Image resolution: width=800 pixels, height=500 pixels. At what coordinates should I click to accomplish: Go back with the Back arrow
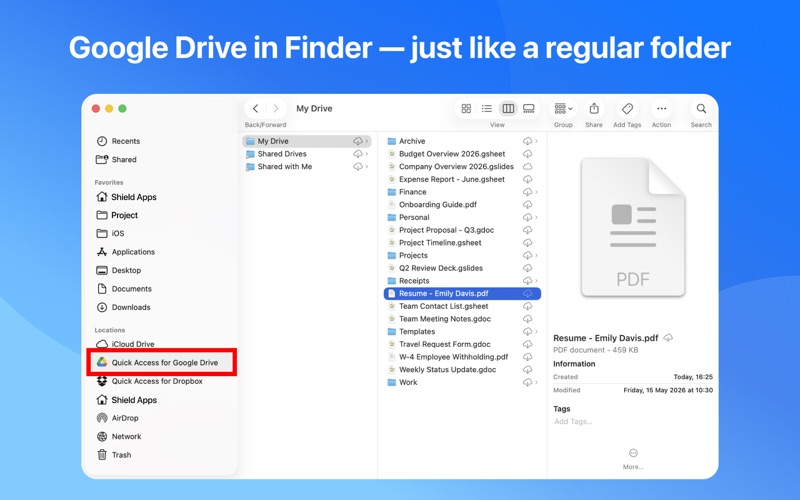click(256, 108)
